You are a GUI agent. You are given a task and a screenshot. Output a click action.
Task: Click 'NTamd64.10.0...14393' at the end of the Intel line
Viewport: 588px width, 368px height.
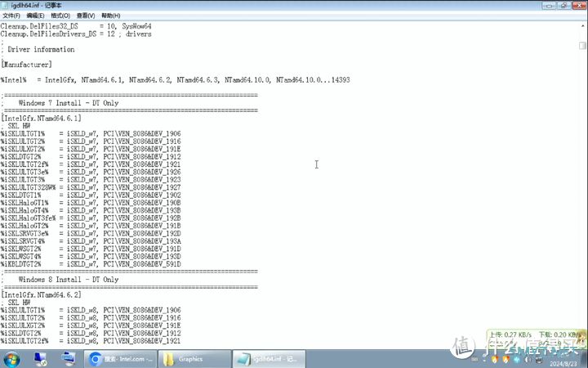click(313, 80)
